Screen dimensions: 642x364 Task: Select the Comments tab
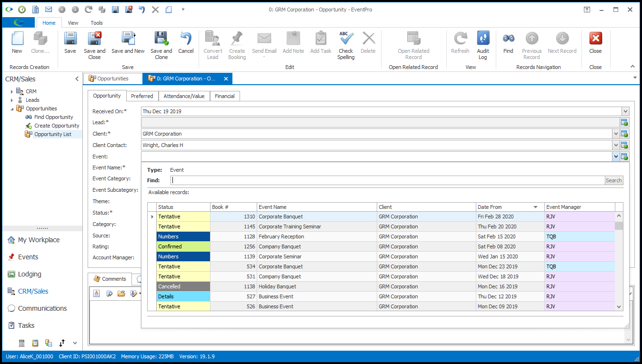(110, 279)
